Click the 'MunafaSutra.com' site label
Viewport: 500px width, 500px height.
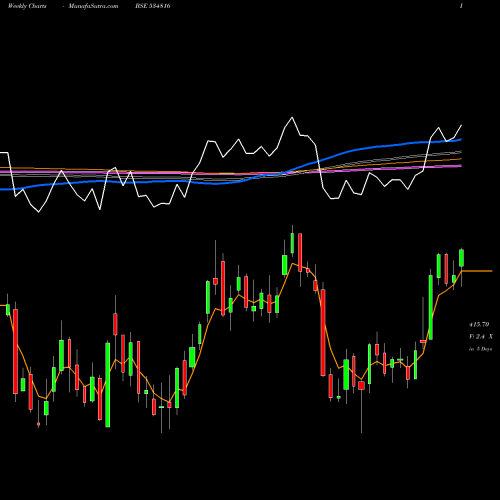click(x=93, y=6)
